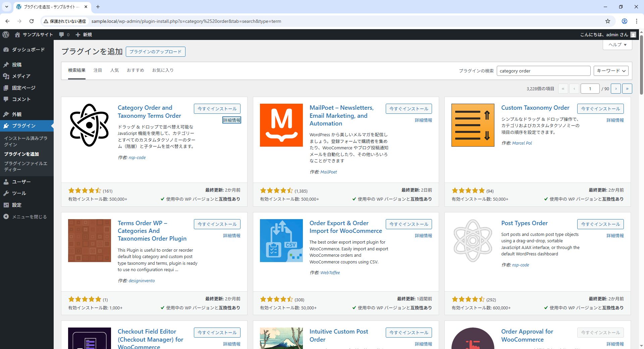The height and width of the screenshot is (349, 644).
Task: Open author link Marcel Pol
Action: pos(522,143)
